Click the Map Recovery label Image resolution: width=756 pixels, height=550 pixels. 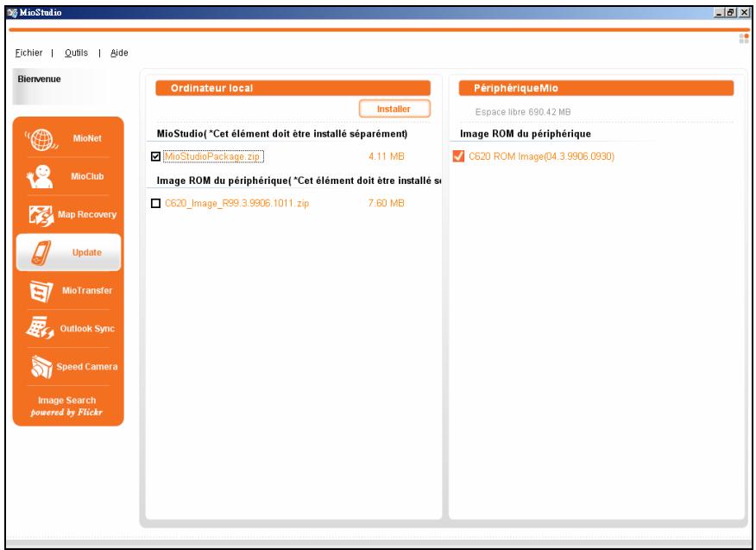87,214
